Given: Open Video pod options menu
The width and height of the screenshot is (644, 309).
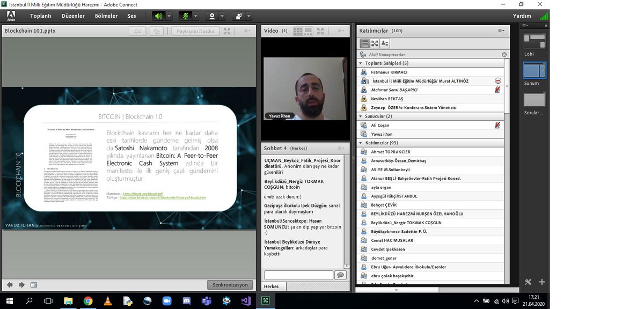Looking at the screenshot, I should pyautogui.click(x=341, y=31).
